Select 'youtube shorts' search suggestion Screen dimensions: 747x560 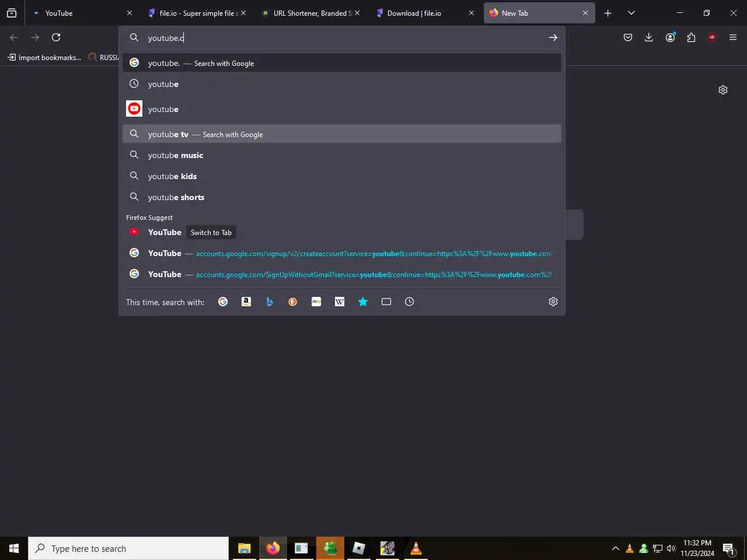pyautogui.click(x=342, y=197)
